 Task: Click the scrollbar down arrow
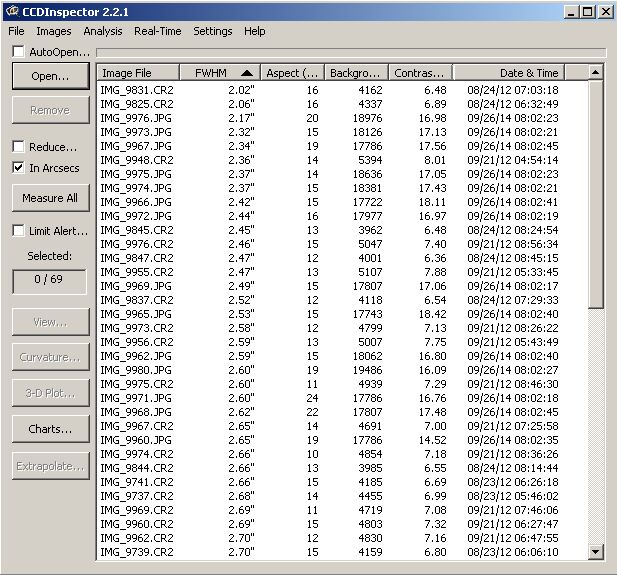[596, 551]
